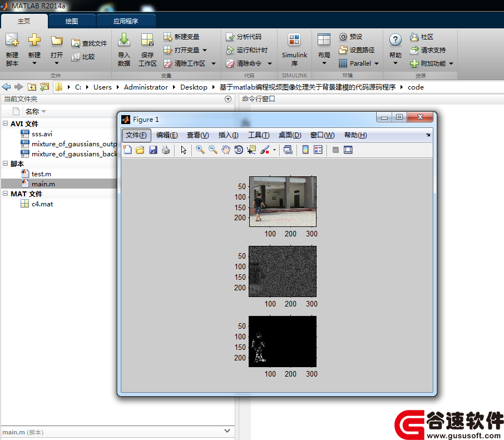
Task: Open Figure 桌面(D) menu
Action: 290,135
